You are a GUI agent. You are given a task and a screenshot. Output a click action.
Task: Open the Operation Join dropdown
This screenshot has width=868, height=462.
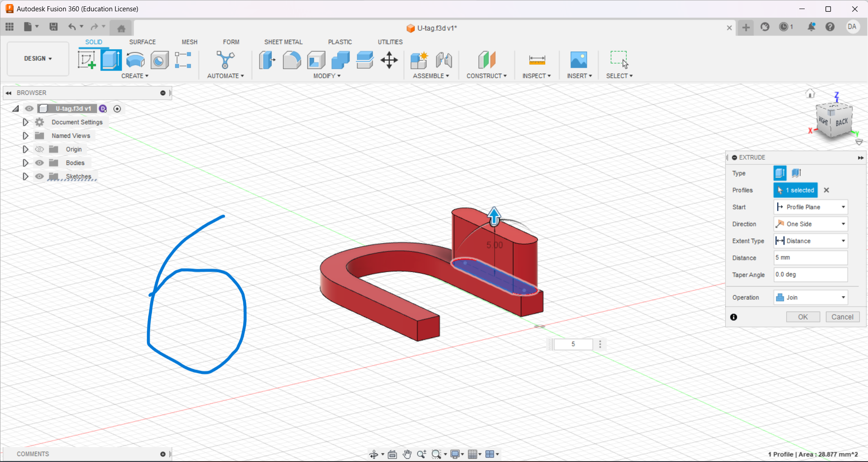pos(810,297)
